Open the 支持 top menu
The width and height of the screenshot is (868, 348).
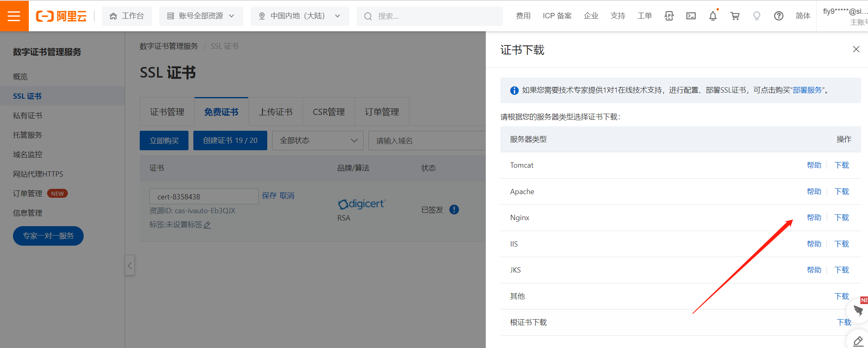[618, 16]
